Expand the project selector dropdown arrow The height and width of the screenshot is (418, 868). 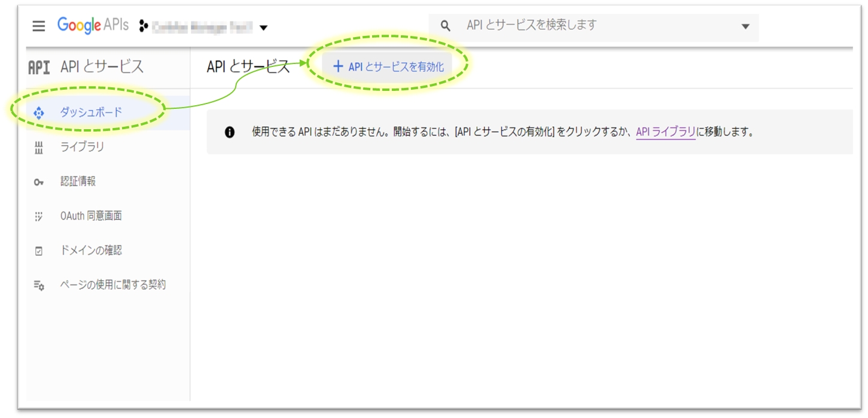coord(263,28)
